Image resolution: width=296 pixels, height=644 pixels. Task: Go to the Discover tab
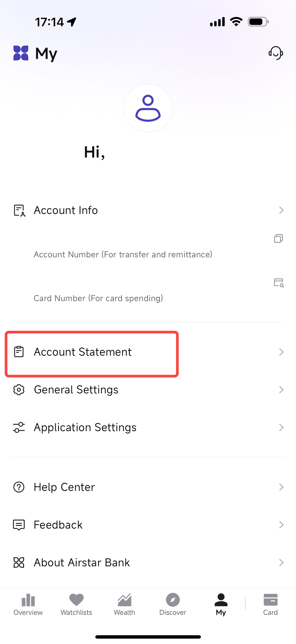(x=173, y=604)
